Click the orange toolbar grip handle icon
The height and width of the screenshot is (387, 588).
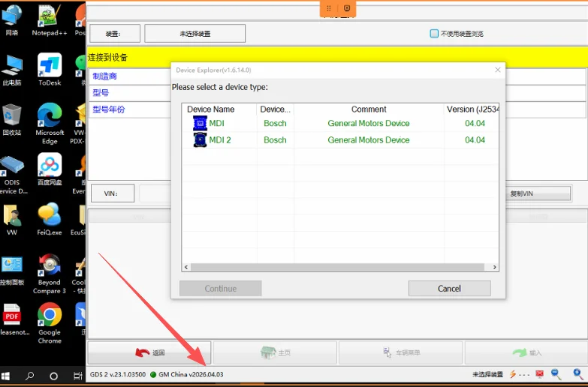coord(329,8)
